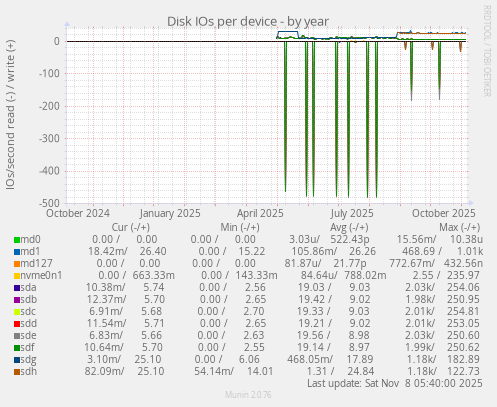Select the sda device label
Viewport: 497px width, 407px height.
pos(29,287)
